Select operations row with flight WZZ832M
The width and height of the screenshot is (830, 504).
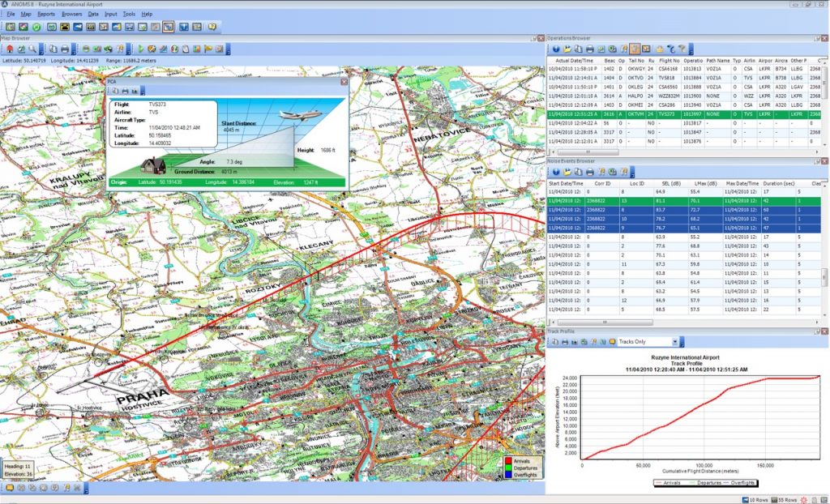(x=684, y=96)
